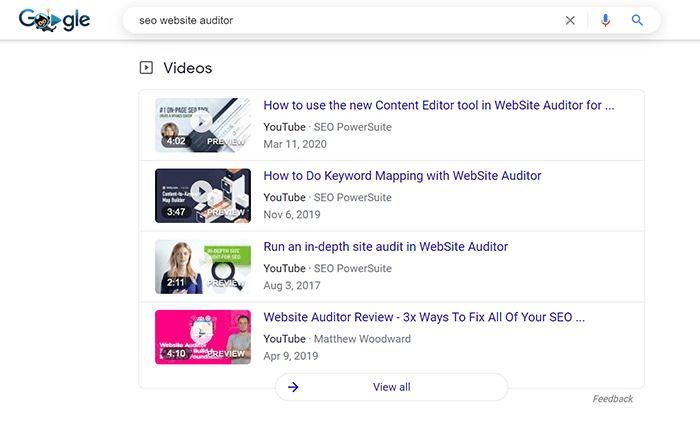The image size is (700, 422).
Task: Play the 4:02 Content Editor video thumbnail
Action: click(x=203, y=125)
